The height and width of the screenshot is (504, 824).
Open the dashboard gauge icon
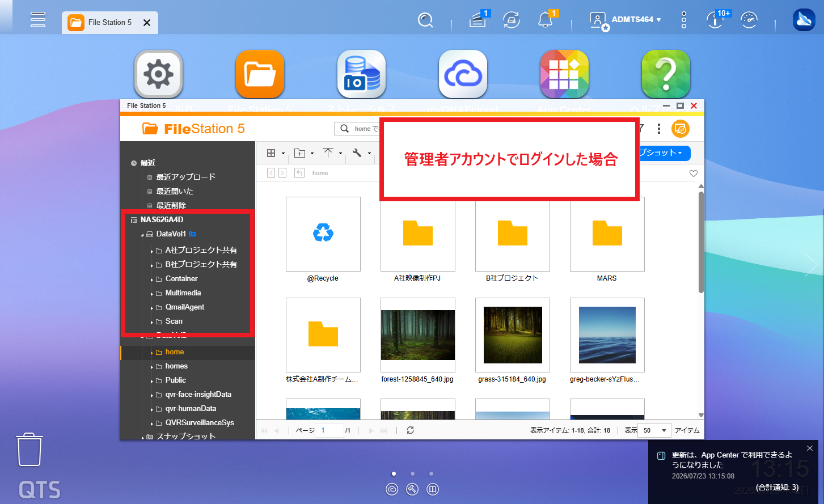pos(749,20)
